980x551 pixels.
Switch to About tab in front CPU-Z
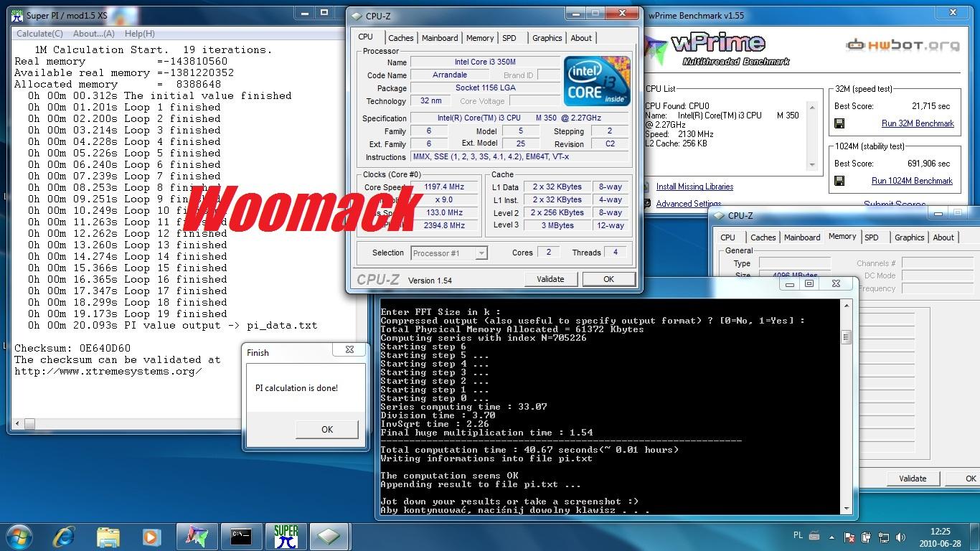[581, 38]
